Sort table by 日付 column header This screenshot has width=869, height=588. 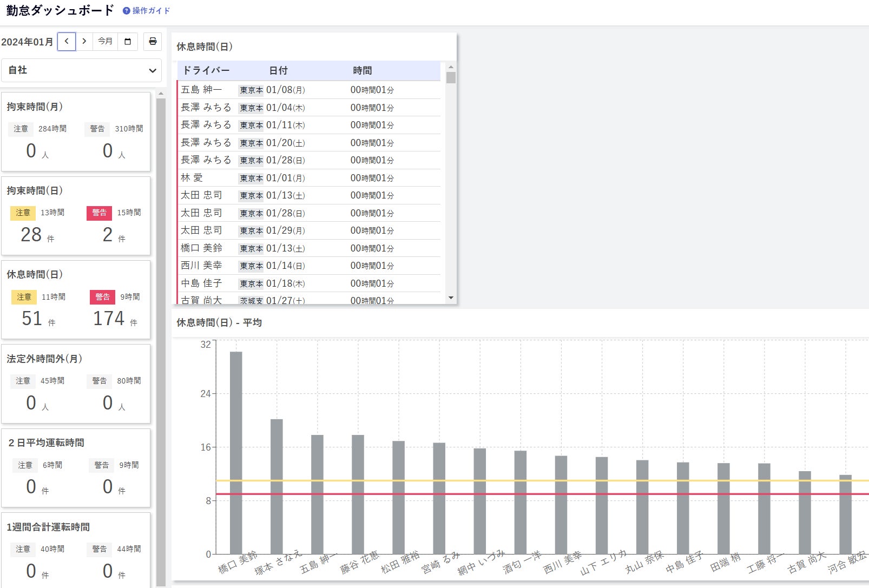[x=278, y=71]
